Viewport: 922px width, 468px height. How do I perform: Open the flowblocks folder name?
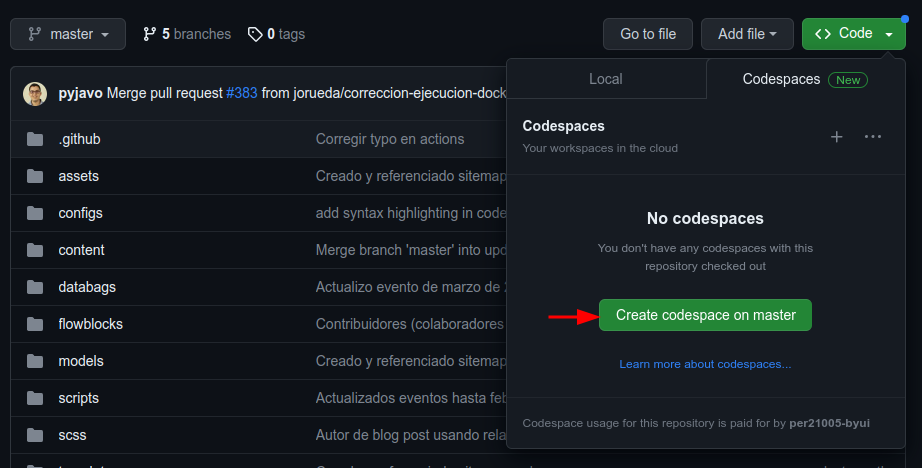pyautogui.click(x=91, y=325)
